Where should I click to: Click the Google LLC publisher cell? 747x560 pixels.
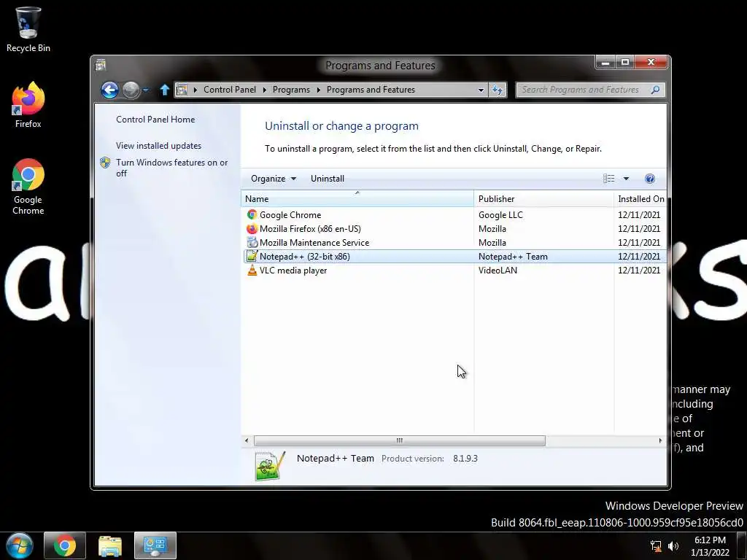click(500, 215)
